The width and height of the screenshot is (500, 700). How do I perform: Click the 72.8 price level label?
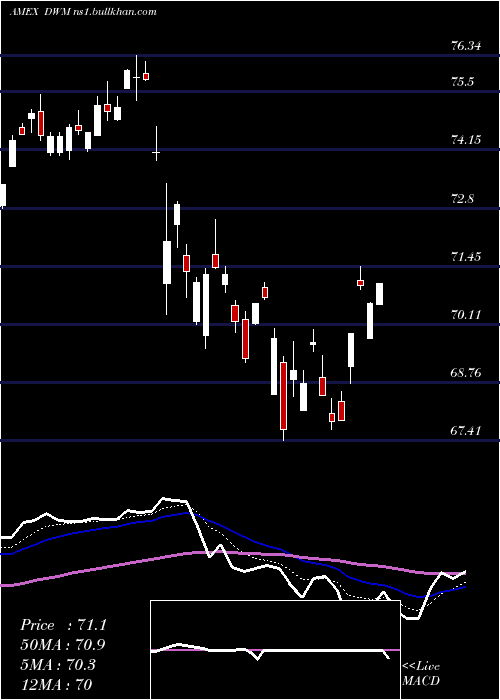tap(463, 198)
